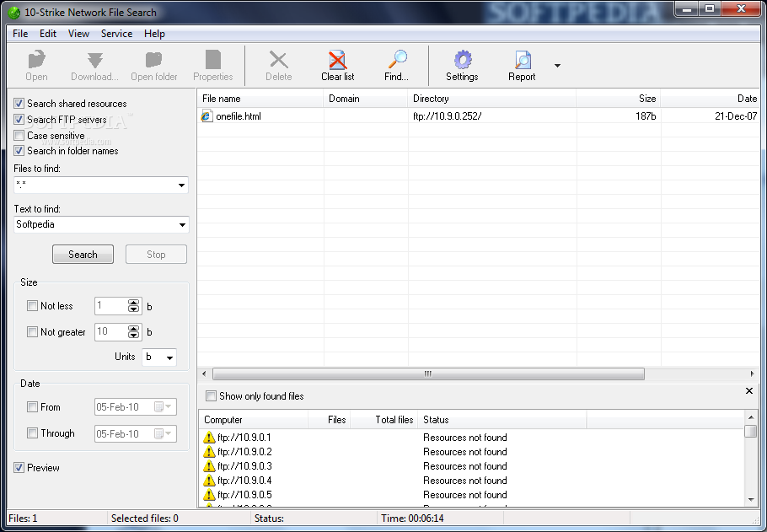Uncheck the Preview checkbox
The image size is (767, 532).
[x=19, y=467]
